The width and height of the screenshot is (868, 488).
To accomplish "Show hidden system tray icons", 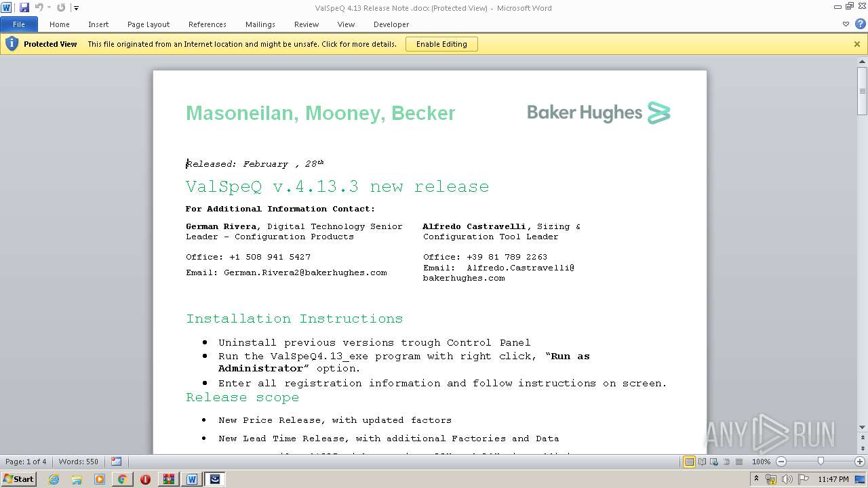I will (757, 479).
